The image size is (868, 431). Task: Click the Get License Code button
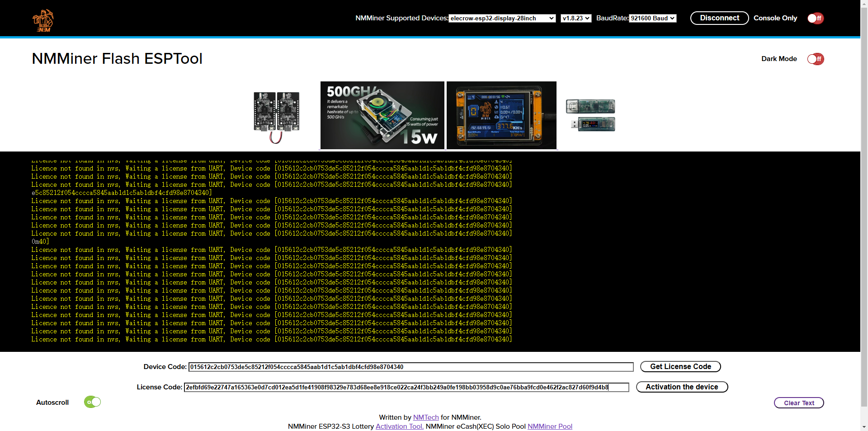[680, 367]
